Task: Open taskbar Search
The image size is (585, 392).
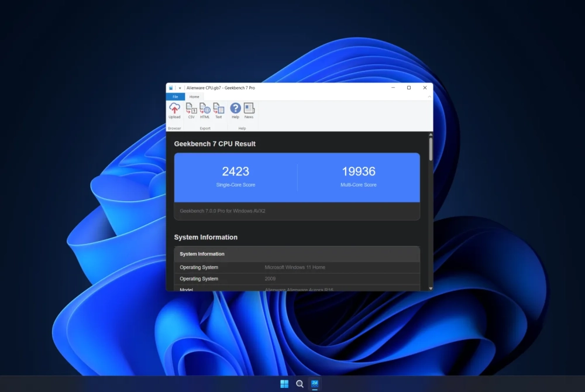Action: click(300, 384)
